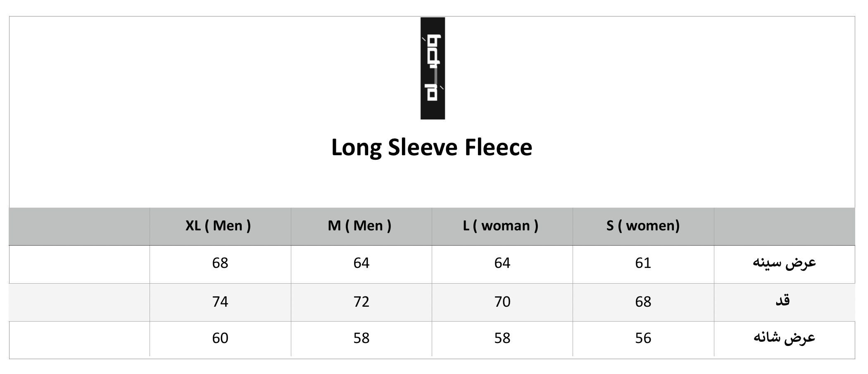The height and width of the screenshot is (374, 868).
Task: Click the value 56 in S column
Action: tap(643, 338)
